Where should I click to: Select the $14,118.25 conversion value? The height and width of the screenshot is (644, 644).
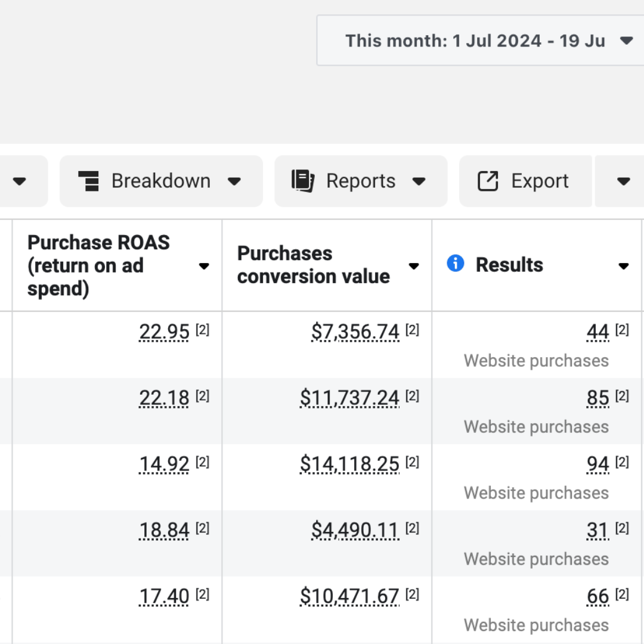(x=349, y=464)
